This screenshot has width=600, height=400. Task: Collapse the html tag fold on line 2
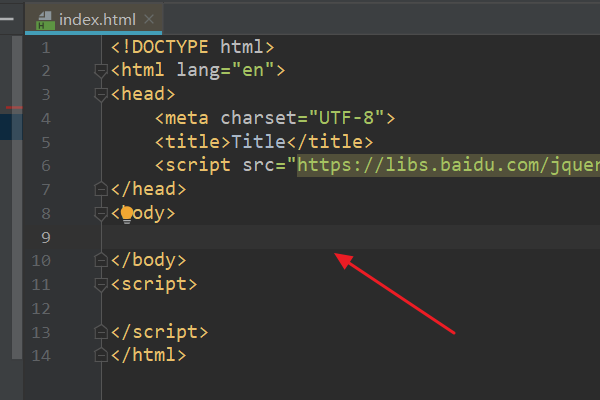101,71
